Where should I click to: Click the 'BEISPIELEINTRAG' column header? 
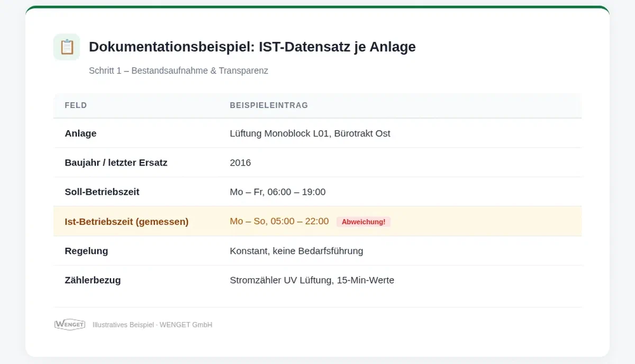pos(269,105)
